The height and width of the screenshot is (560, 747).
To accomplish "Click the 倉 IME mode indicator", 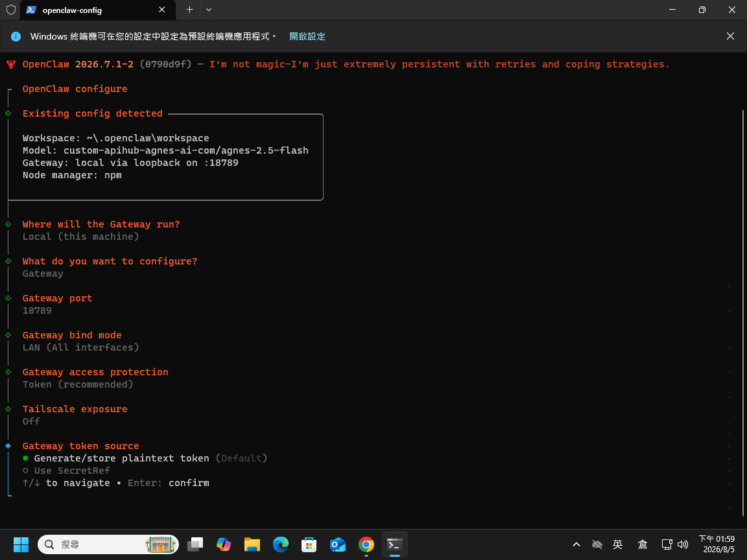I will pos(642,544).
